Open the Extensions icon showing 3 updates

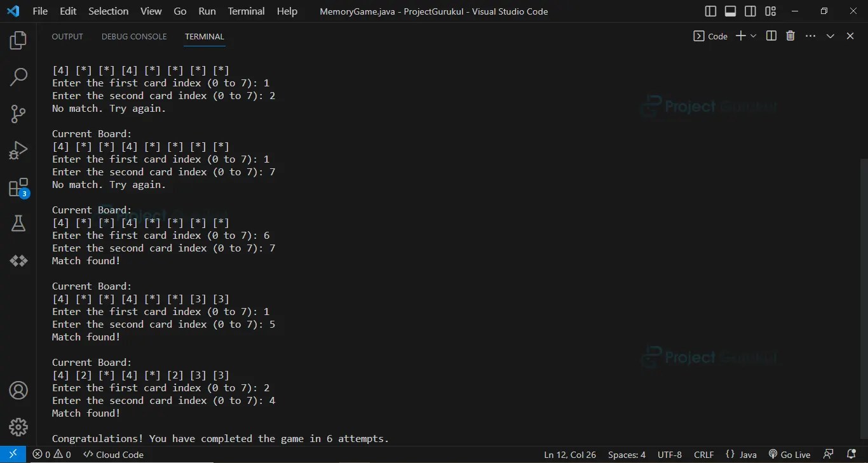click(18, 187)
